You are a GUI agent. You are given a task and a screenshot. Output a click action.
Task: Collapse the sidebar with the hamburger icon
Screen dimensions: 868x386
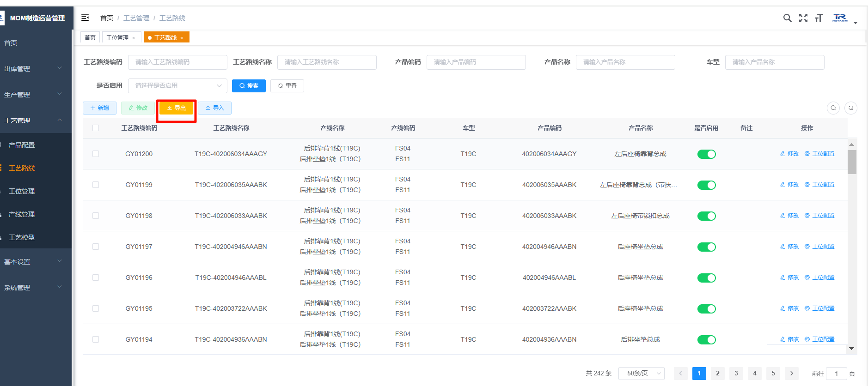[x=85, y=18]
